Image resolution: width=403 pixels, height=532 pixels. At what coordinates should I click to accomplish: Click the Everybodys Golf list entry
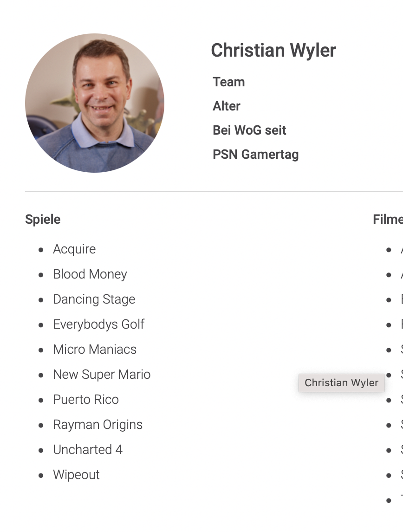pos(99,324)
